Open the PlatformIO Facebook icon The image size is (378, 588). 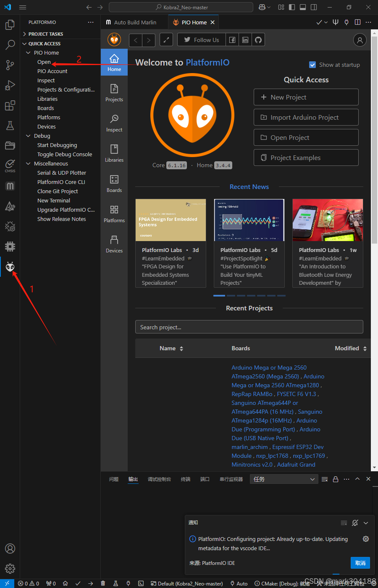(x=232, y=40)
